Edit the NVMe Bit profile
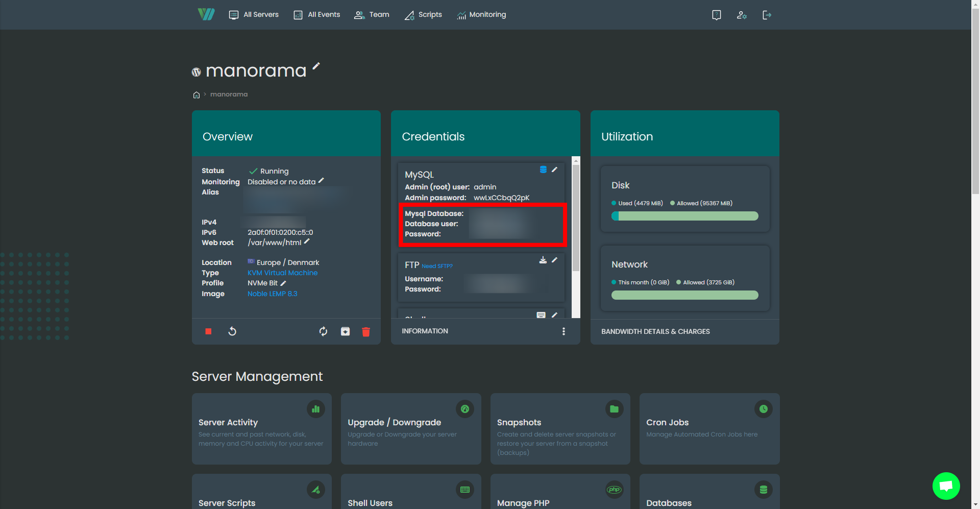The height and width of the screenshot is (509, 980). (283, 283)
